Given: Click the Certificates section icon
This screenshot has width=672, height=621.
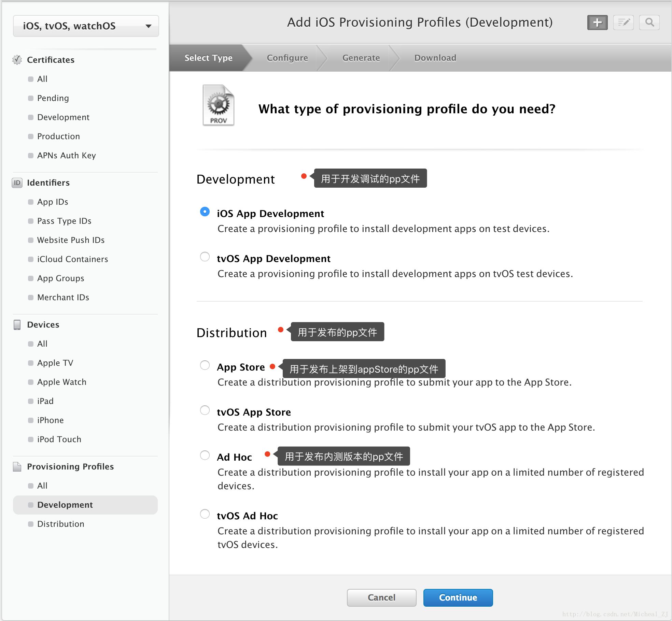Looking at the screenshot, I should click(17, 60).
